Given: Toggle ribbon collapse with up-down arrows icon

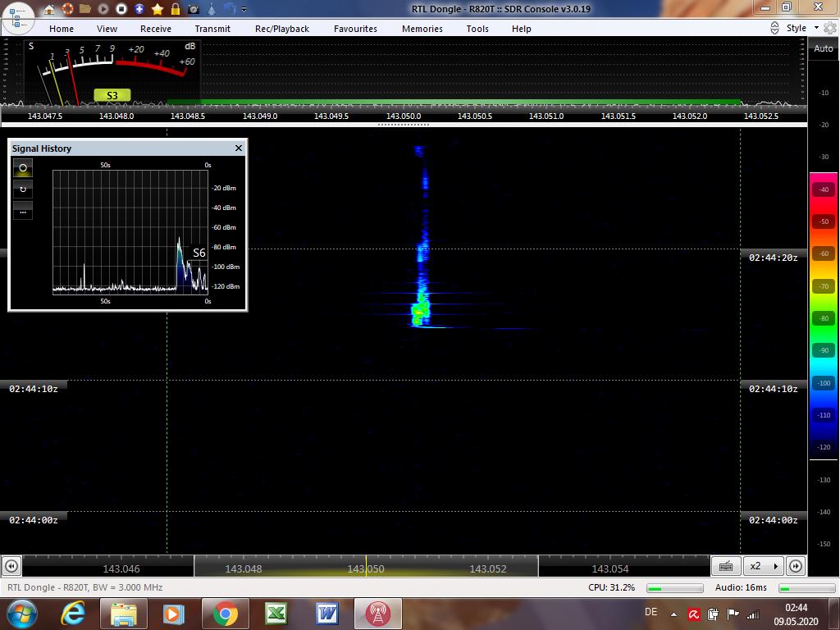Looking at the screenshot, I should pyautogui.click(x=774, y=28).
